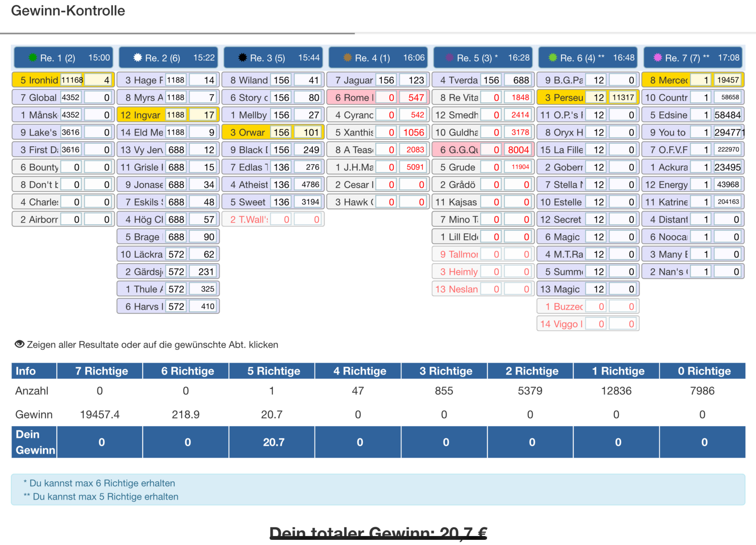This screenshot has width=756, height=545.
Task: Click the '1 Månsk' row in Re. 1
Action: 63,115
